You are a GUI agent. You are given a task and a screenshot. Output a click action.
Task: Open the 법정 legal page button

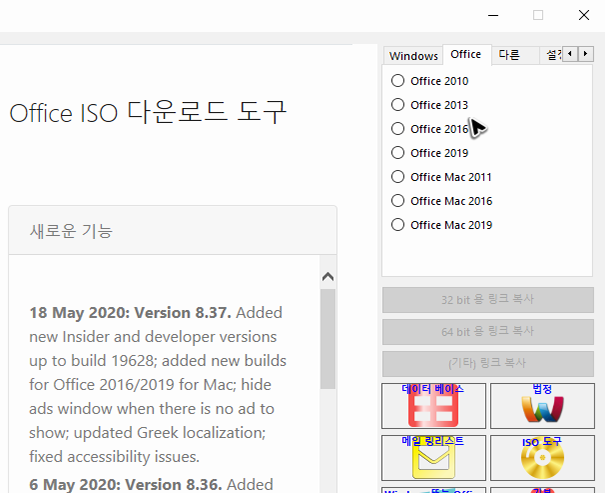(x=542, y=406)
